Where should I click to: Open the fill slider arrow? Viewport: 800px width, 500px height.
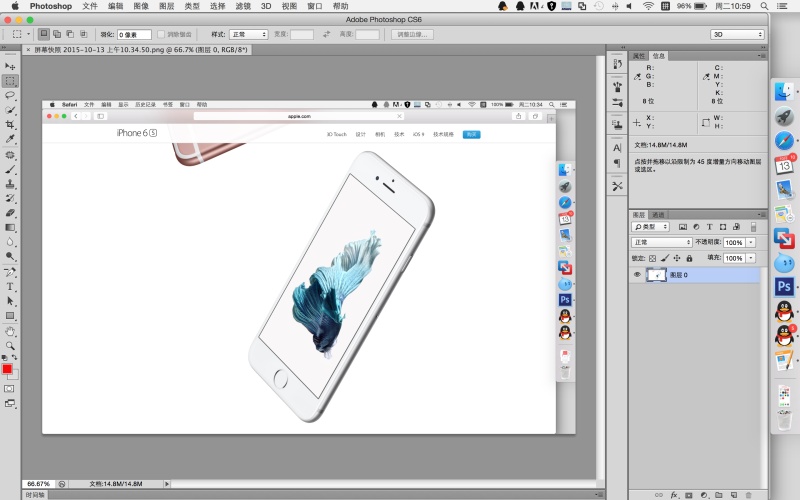[751, 258]
